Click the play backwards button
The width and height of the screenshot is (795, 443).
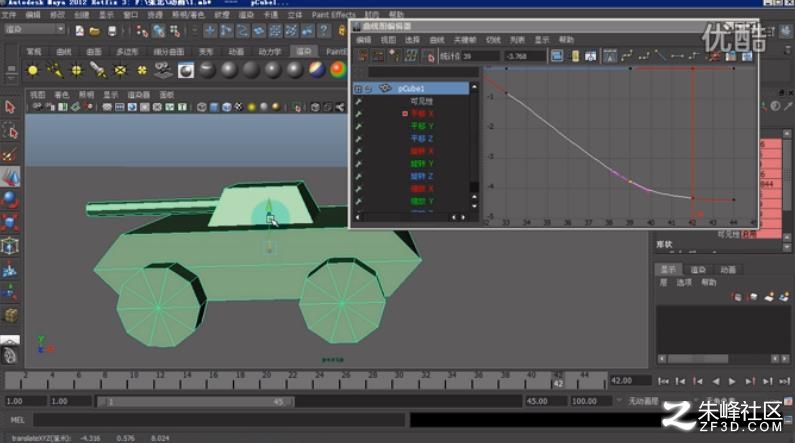click(x=715, y=381)
